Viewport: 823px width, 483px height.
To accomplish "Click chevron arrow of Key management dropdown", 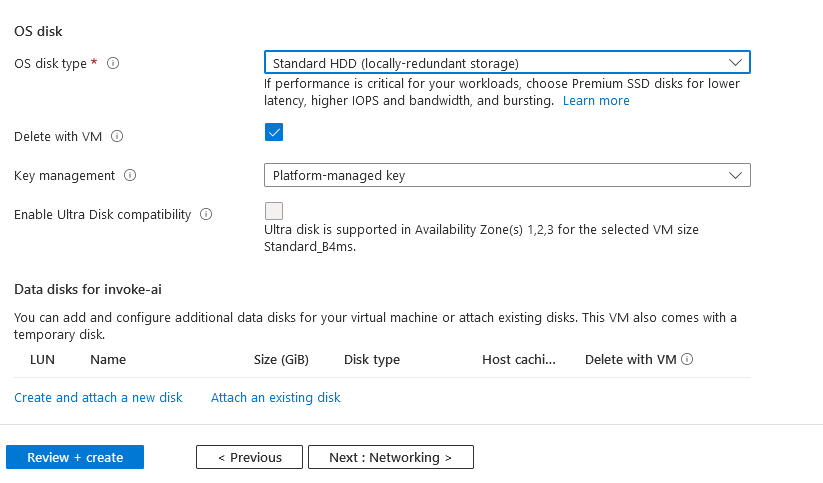I will coord(735,175).
